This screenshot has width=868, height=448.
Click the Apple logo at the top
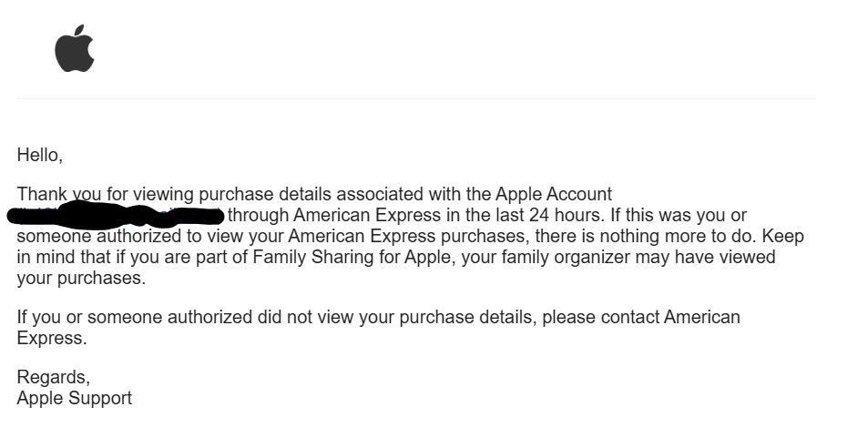74,48
